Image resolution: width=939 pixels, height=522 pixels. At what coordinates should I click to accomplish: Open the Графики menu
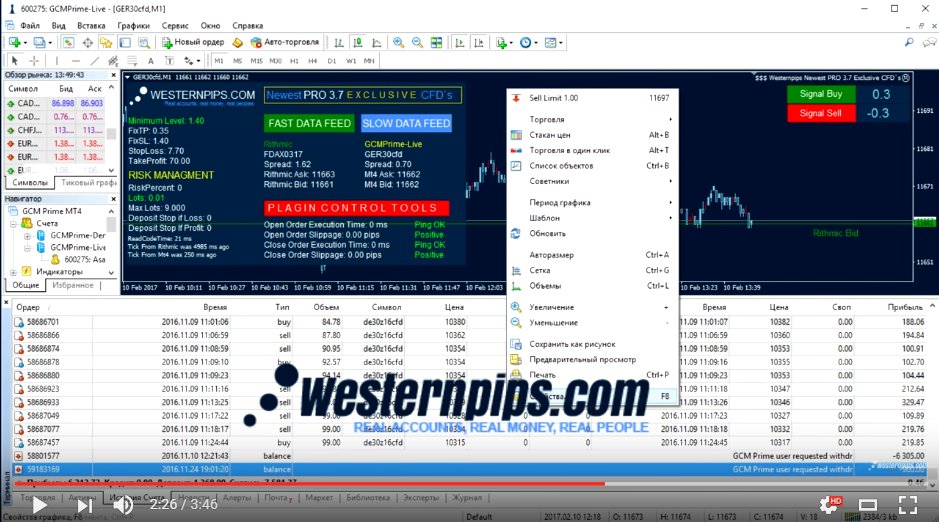click(134, 26)
